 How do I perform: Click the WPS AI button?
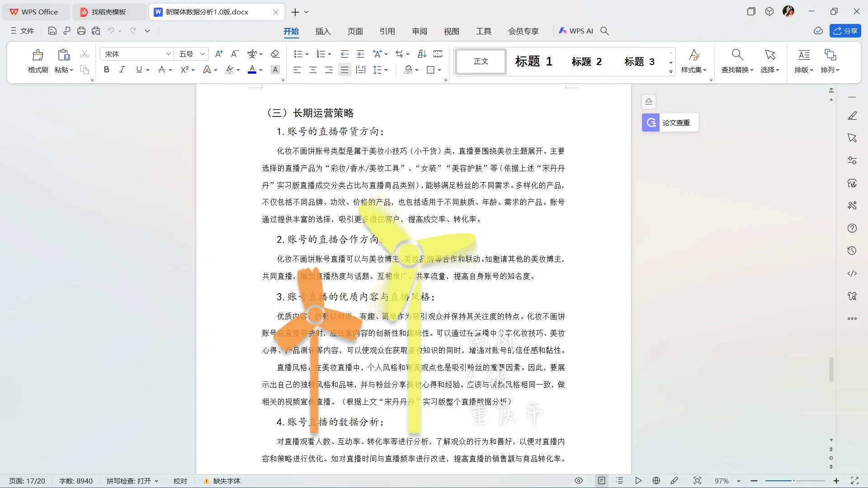point(576,31)
